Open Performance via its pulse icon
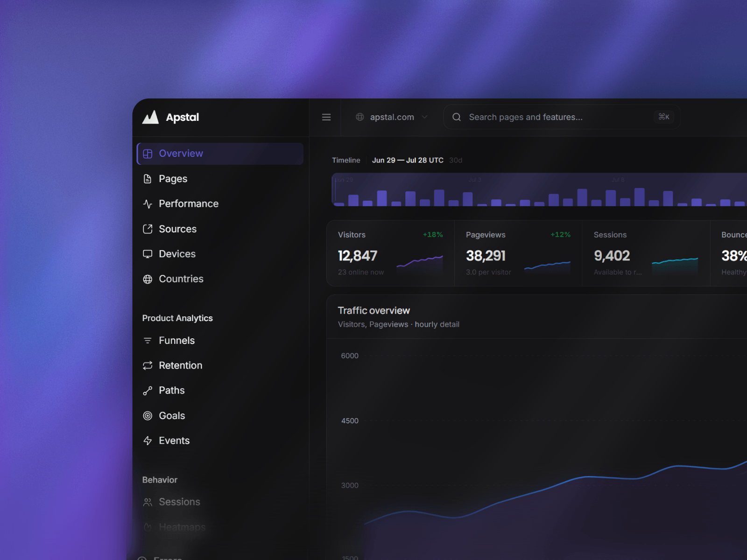This screenshot has width=747, height=560. tap(148, 204)
